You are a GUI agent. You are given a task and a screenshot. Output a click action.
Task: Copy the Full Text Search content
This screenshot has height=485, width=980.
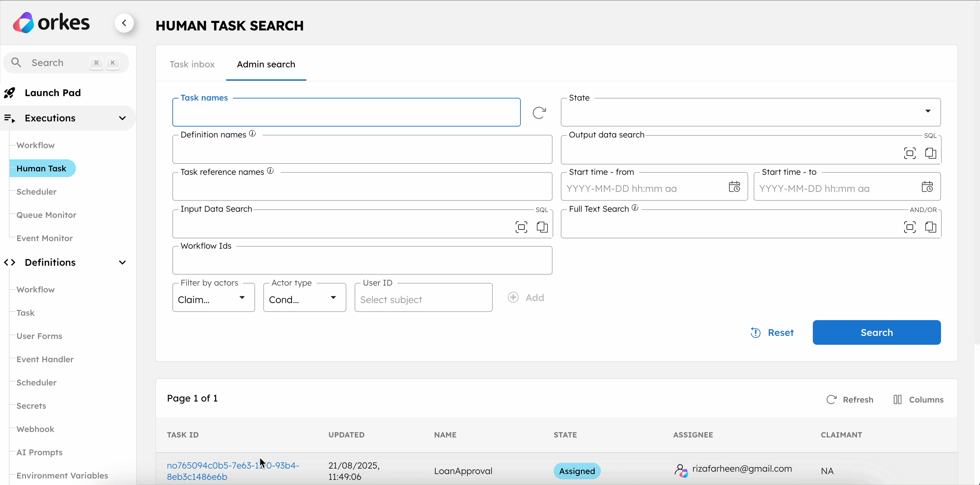tap(930, 227)
